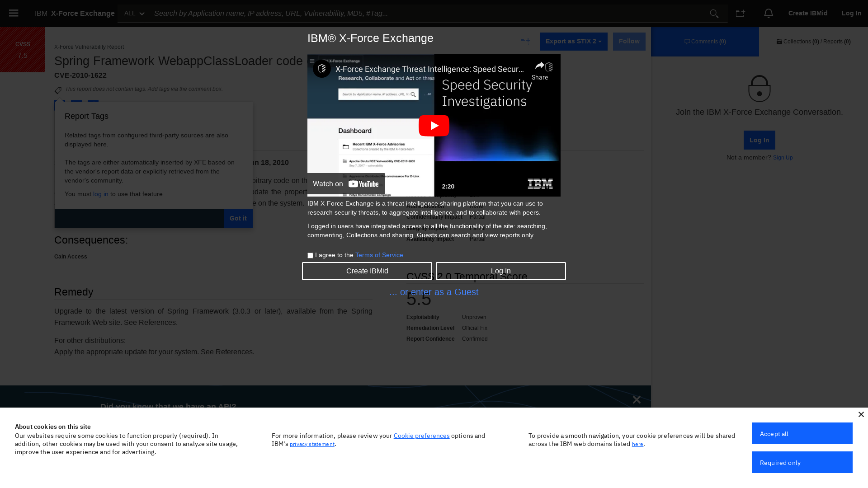
Task: Choose Required only cookies
Action: pyautogui.click(x=802, y=462)
